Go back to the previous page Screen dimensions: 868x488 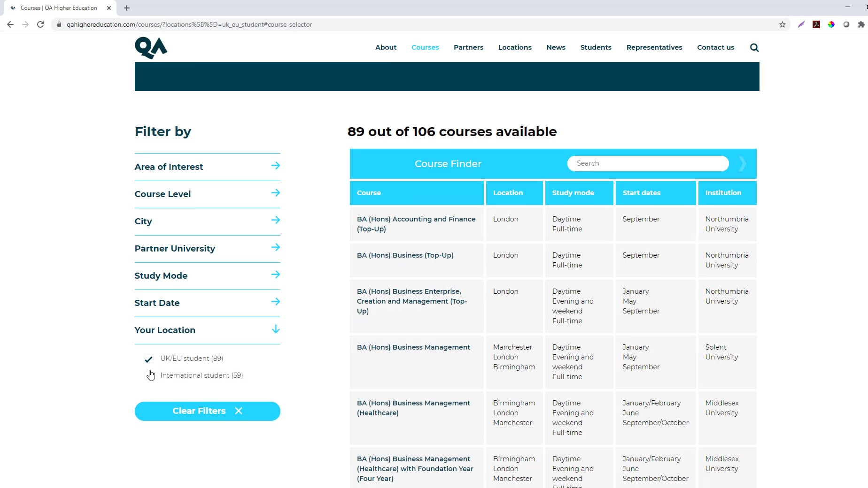click(x=10, y=24)
